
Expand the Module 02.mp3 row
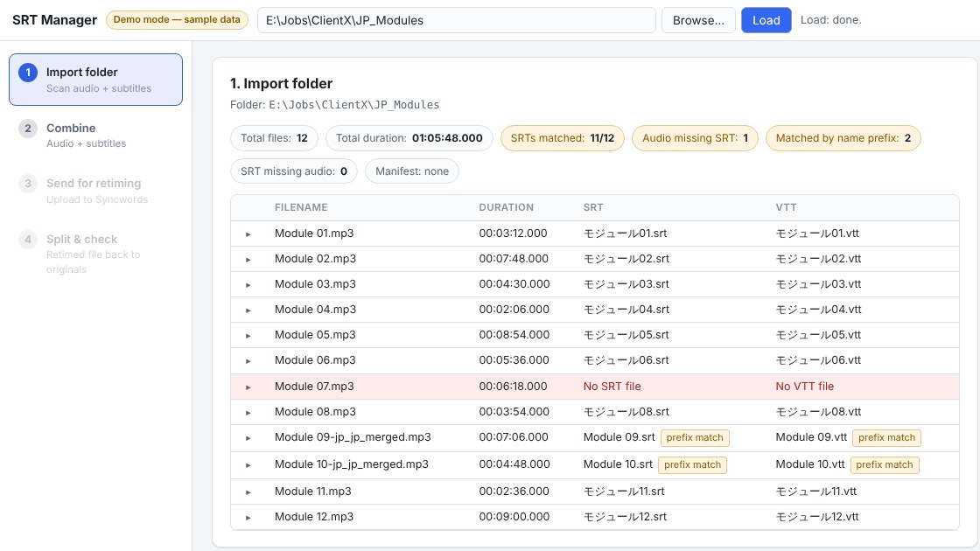[248, 259]
